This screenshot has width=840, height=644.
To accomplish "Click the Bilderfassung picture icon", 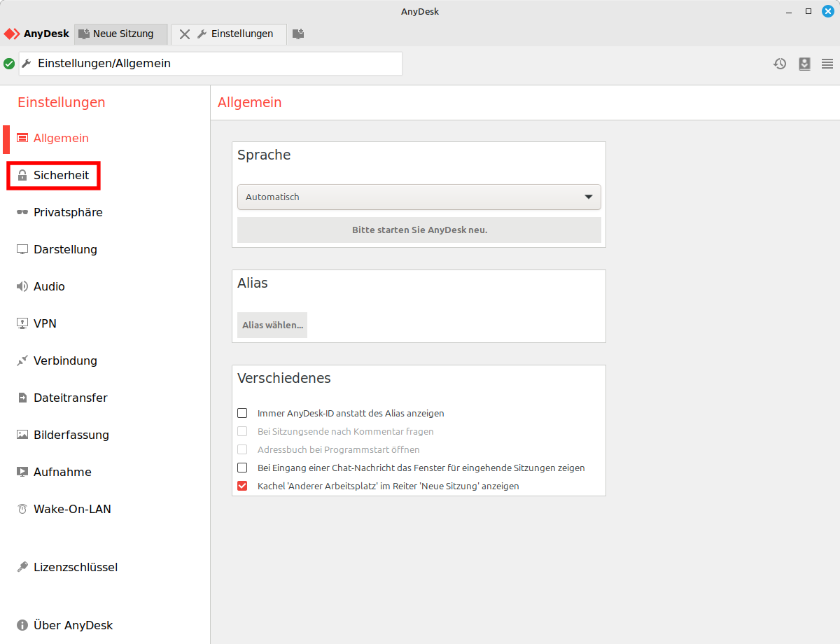I will tap(22, 435).
